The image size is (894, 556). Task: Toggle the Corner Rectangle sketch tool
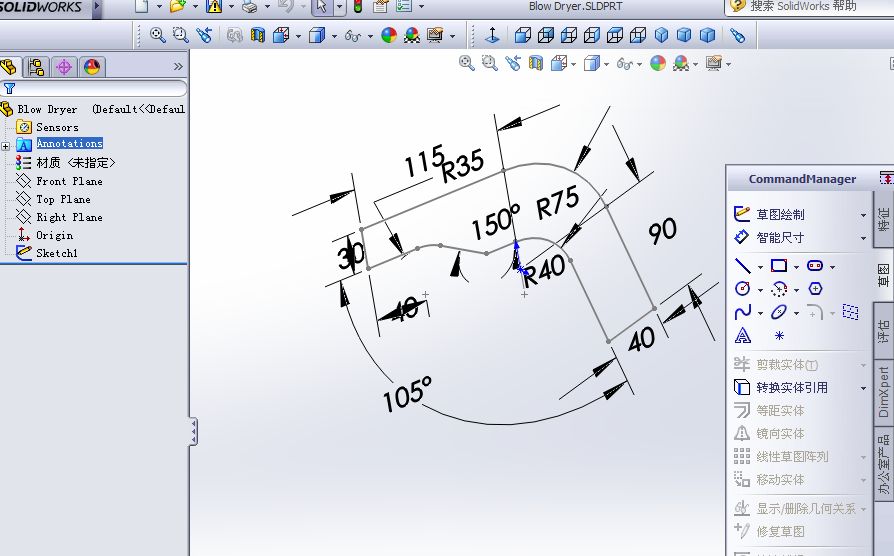(x=778, y=266)
